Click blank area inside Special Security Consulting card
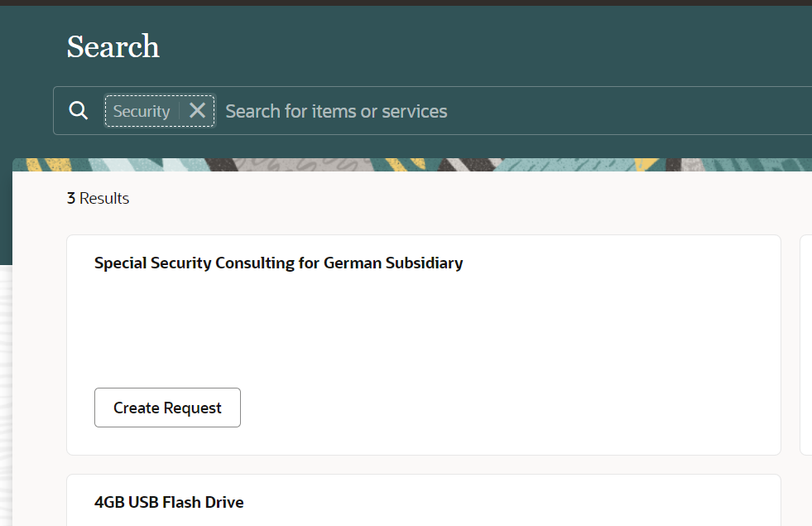The width and height of the screenshot is (812, 526). coord(414,331)
